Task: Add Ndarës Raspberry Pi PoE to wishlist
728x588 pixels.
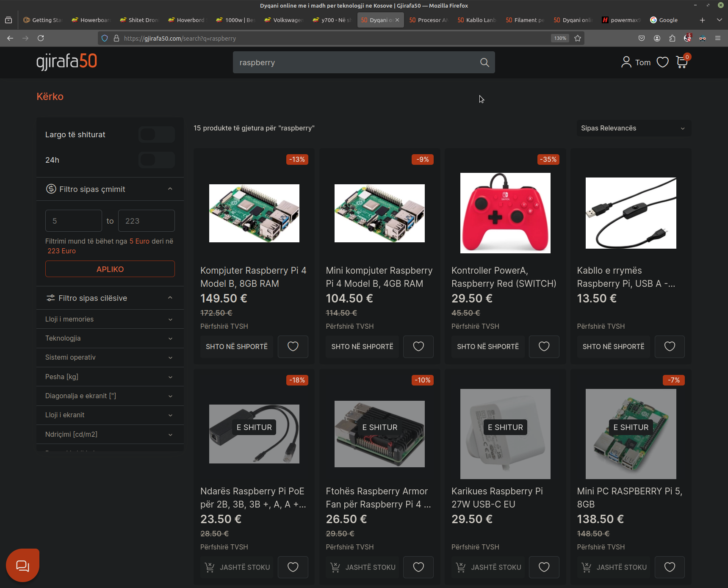Action: tap(293, 567)
